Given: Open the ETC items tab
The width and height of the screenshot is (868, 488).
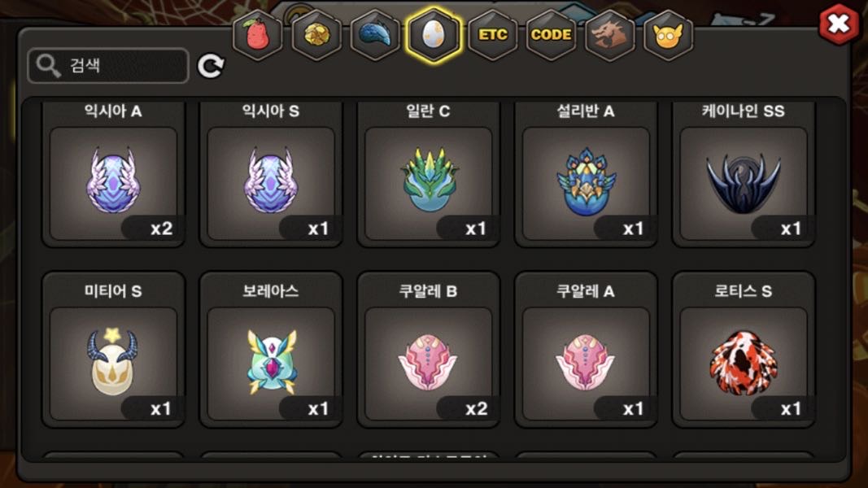Looking at the screenshot, I should click(x=493, y=35).
